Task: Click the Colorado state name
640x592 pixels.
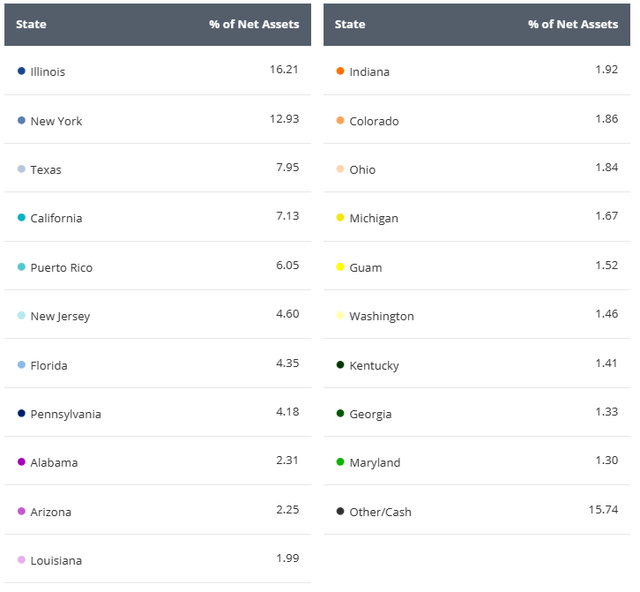Action: click(x=374, y=121)
